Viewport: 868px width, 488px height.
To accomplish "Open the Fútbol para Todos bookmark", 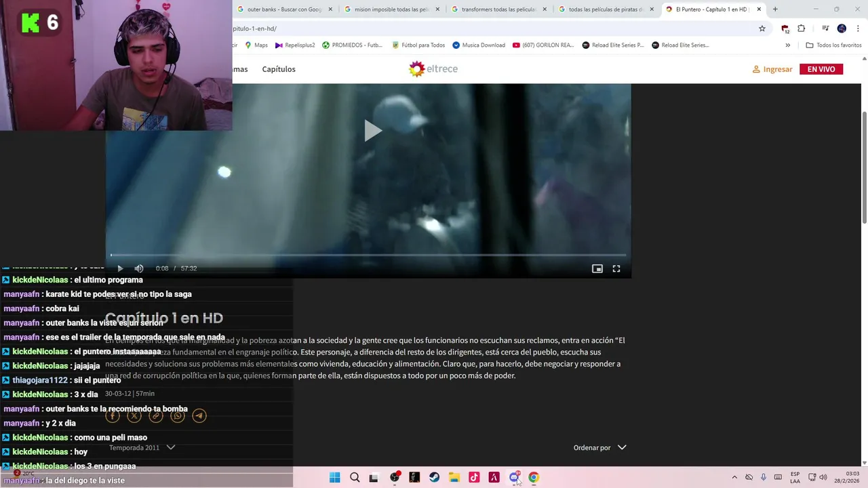I will [x=418, y=45].
